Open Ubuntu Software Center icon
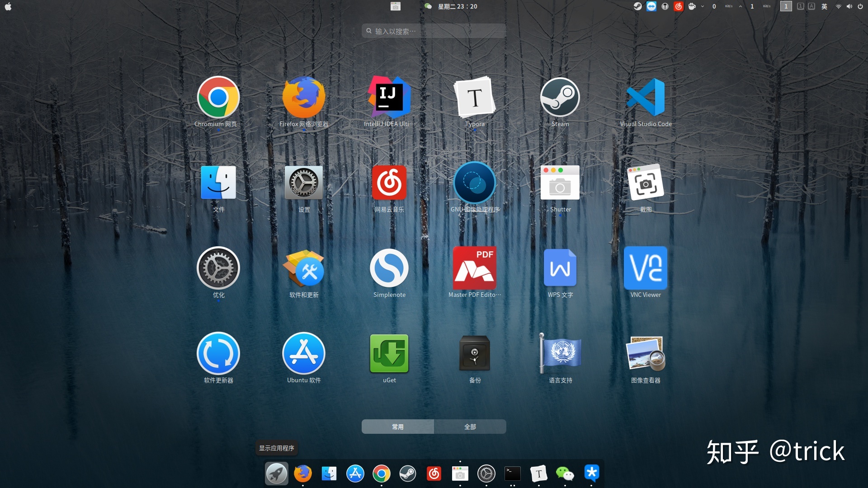Screen dimensions: 868x488 click(x=303, y=353)
